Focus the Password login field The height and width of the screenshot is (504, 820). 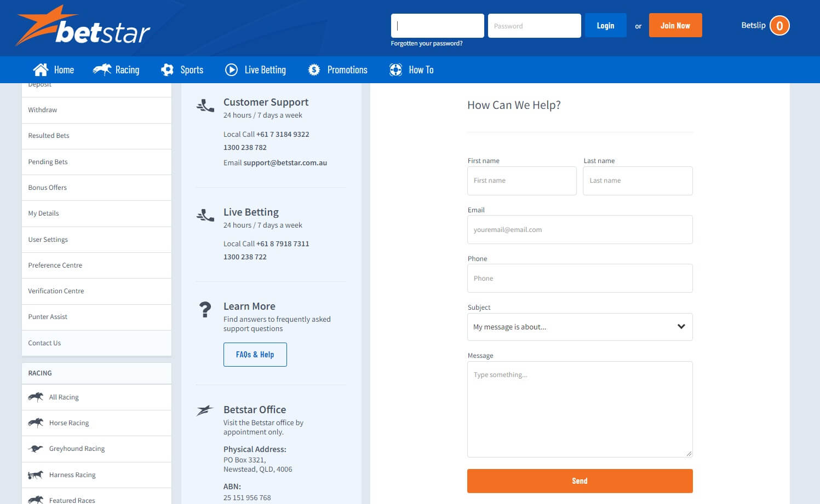pyautogui.click(x=535, y=26)
